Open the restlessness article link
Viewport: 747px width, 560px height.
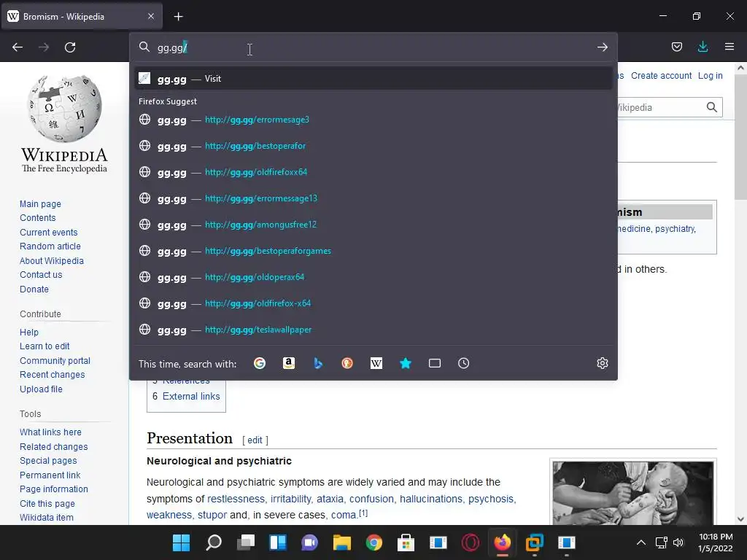236,499
